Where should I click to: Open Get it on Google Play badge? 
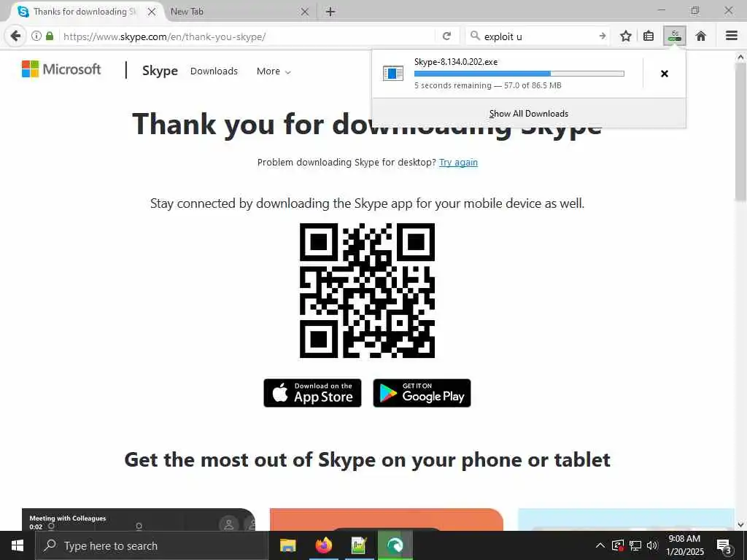tap(422, 393)
